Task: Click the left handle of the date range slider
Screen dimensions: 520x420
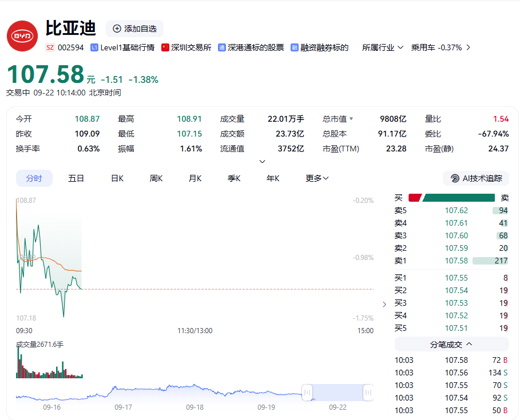Action: pyautogui.click(x=307, y=393)
